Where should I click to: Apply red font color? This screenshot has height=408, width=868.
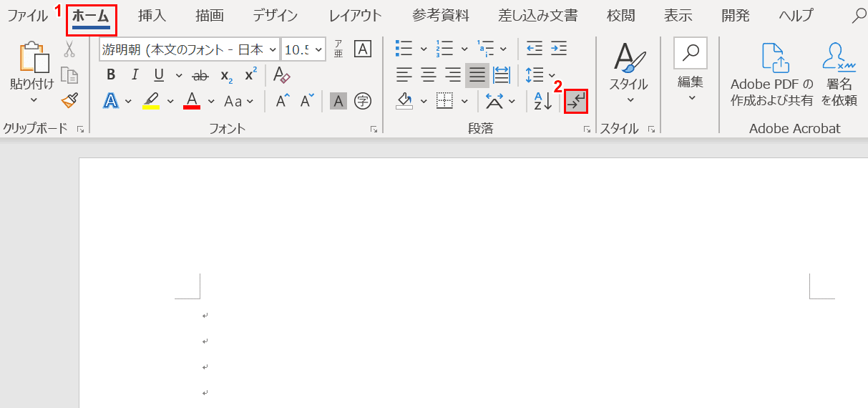[x=192, y=101]
